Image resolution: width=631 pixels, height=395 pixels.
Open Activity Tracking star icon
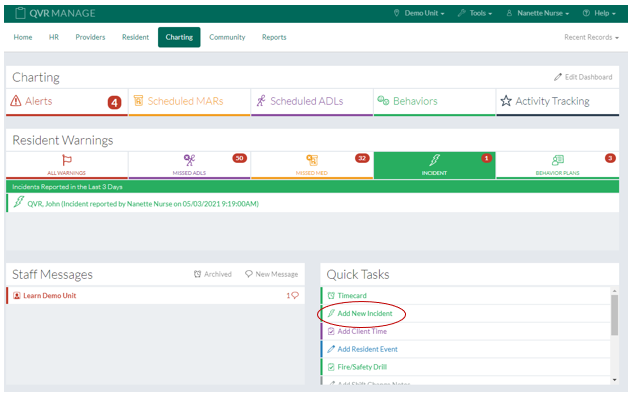[506, 101]
